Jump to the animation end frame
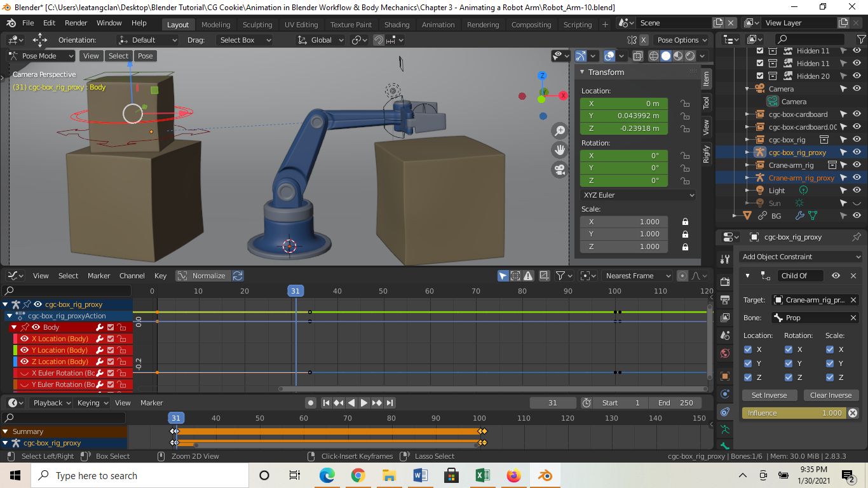 [390, 403]
